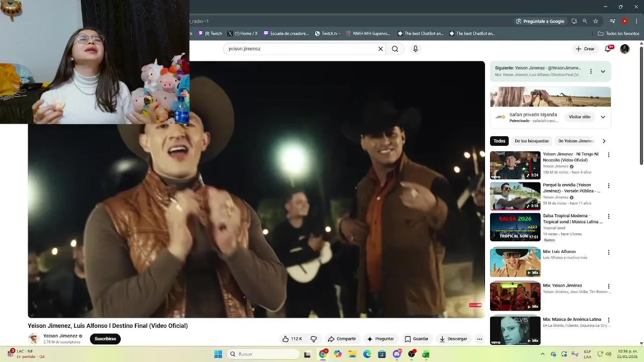Open the NMH-MH-Supervis... bookmark
Viewport: 644px width, 362px height.
point(368,34)
